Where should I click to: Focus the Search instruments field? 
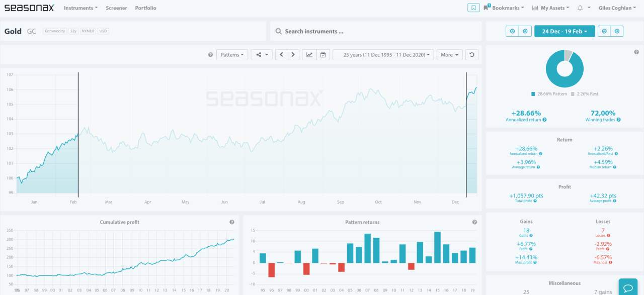tap(376, 31)
